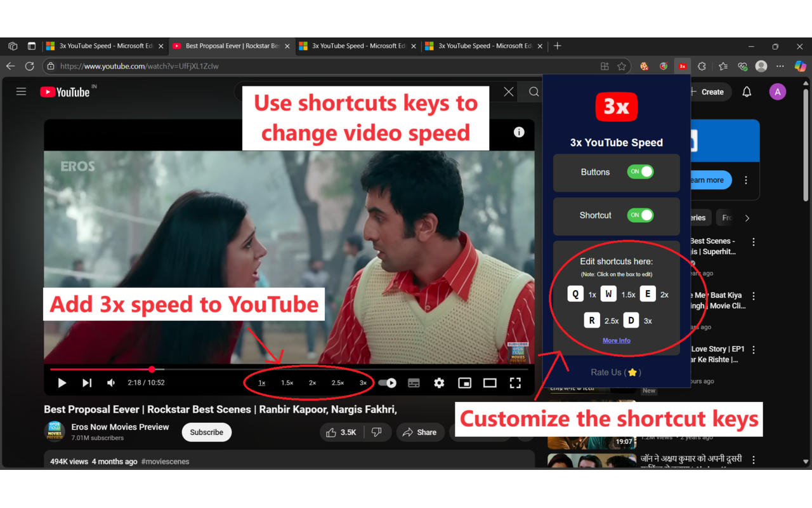
Task: Enable theater mode
Action: [490, 383]
